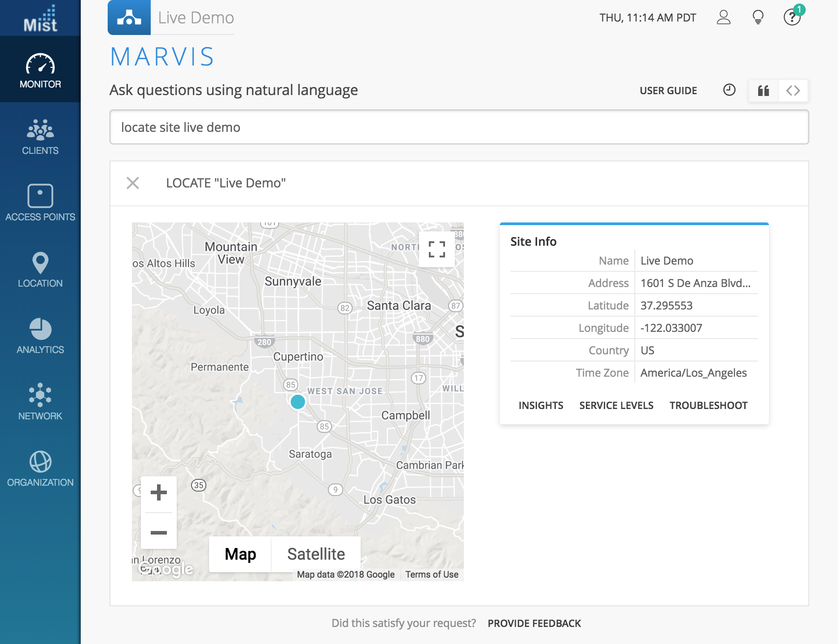Open Service Levels for the site

616,405
